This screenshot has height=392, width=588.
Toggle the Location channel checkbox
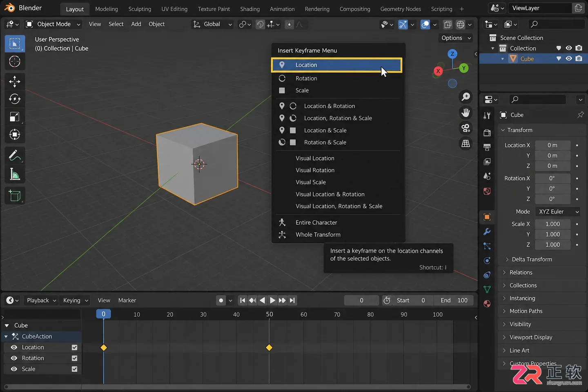tap(74, 347)
